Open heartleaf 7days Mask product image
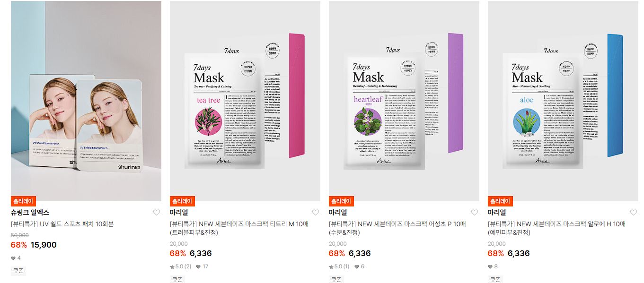This screenshot has height=283, width=644. click(x=404, y=101)
